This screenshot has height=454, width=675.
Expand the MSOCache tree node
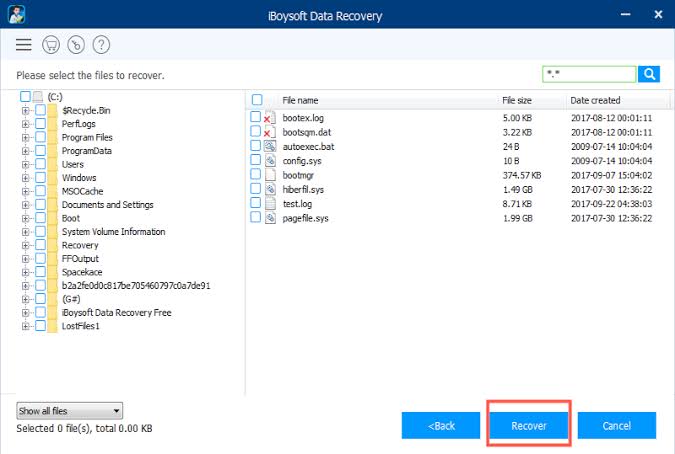pyautogui.click(x=25, y=191)
